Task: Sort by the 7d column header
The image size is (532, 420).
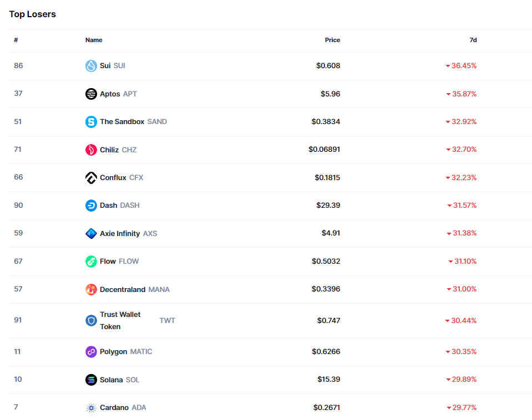Action: pyautogui.click(x=473, y=40)
